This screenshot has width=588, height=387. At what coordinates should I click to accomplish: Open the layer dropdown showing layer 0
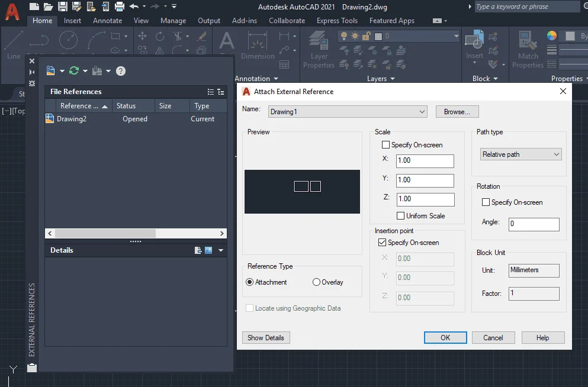pos(399,36)
